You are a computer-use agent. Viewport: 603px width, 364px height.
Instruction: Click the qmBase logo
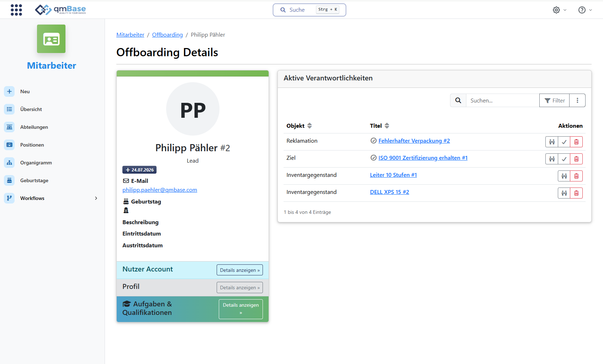tap(60, 10)
